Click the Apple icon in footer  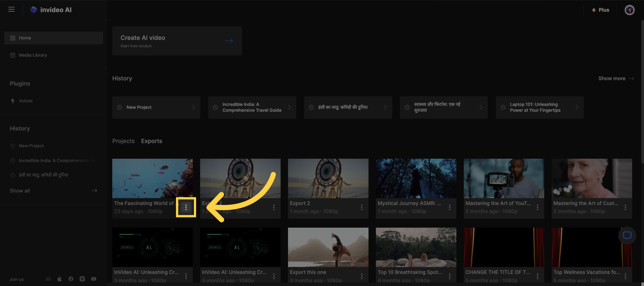59,279
